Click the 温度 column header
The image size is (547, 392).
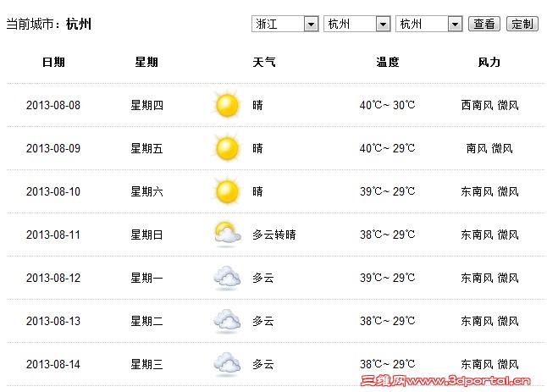(388, 62)
